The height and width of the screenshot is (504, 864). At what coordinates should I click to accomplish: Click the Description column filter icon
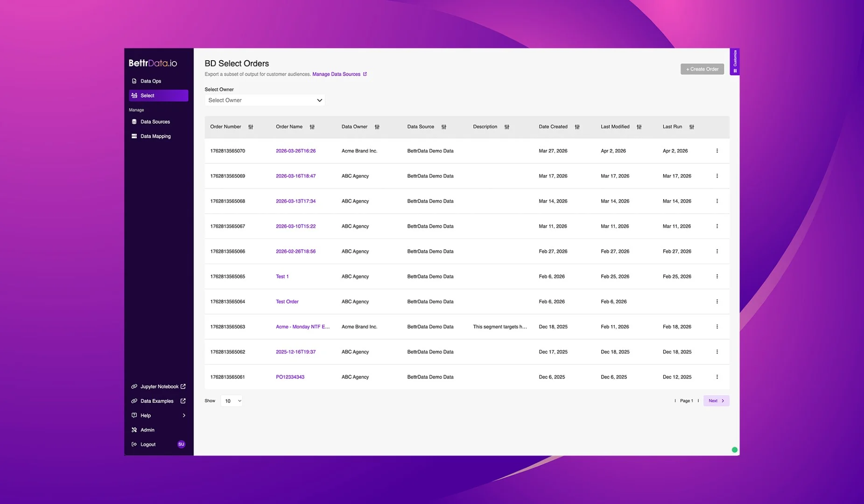(506, 127)
